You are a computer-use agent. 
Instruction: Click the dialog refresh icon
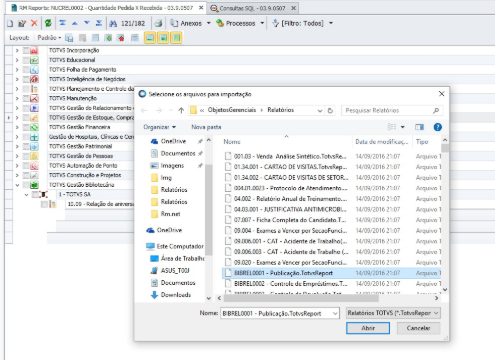[x=330, y=110]
